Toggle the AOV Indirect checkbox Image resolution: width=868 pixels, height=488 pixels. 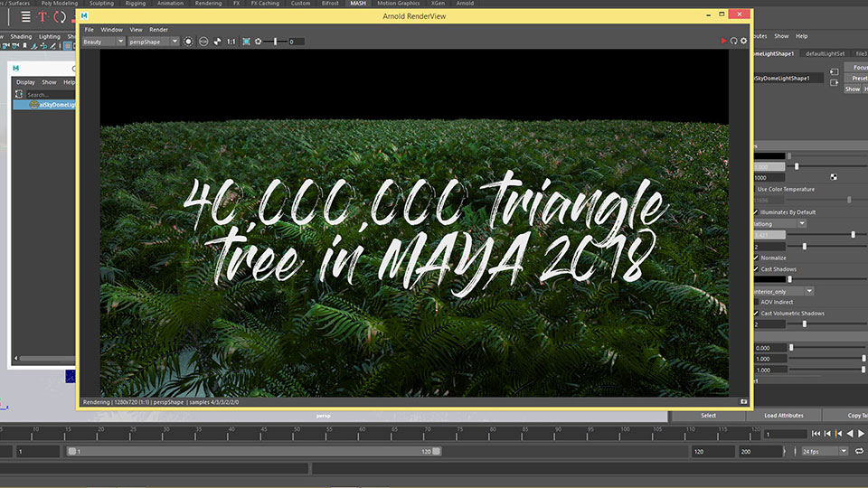coord(756,302)
